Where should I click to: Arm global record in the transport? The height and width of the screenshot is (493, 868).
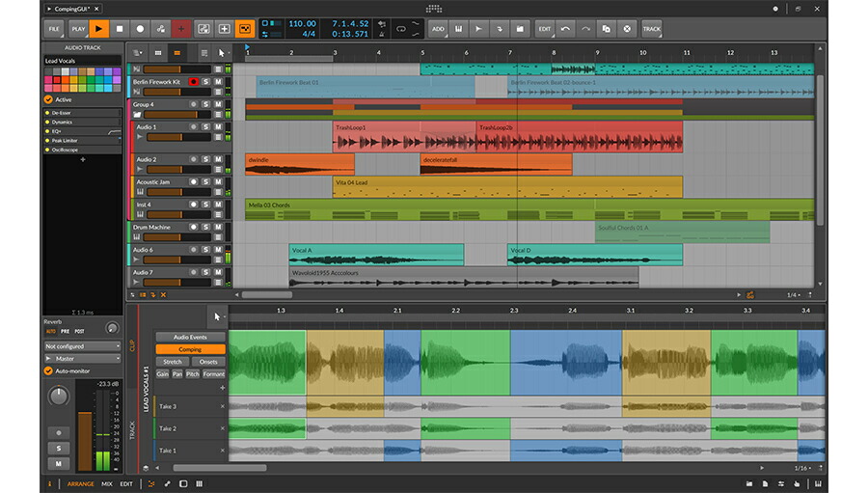(140, 29)
